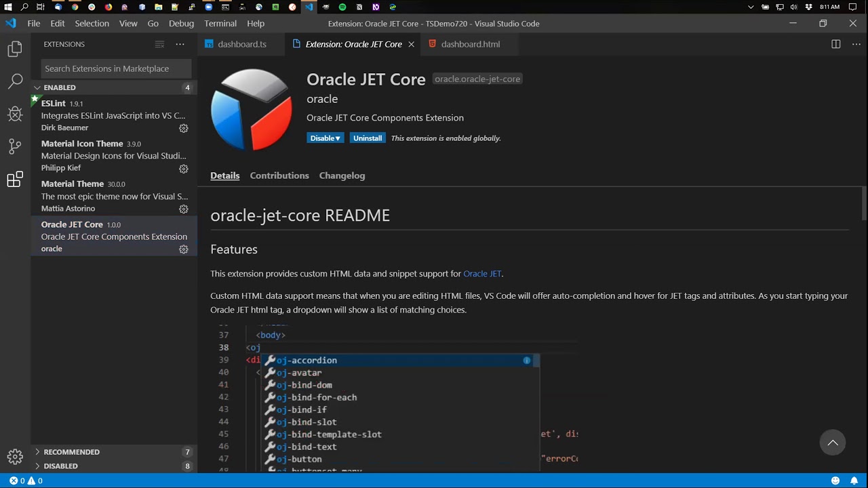868x488 pixels.
Task: Open the Disable dropdown button
Action: (x=325, y=138)
